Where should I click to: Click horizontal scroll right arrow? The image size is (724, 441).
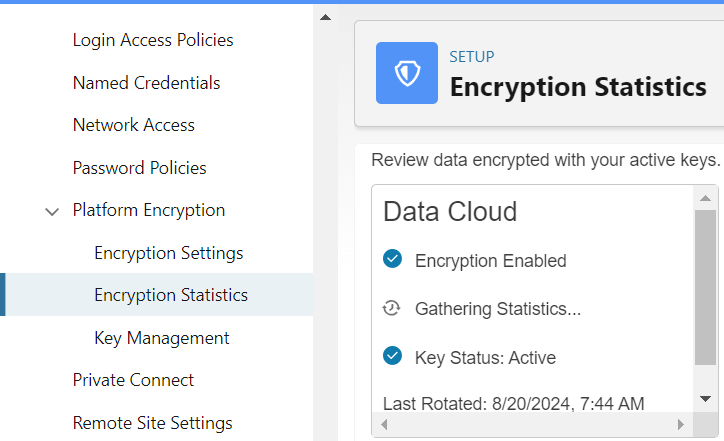coord(681,424)
